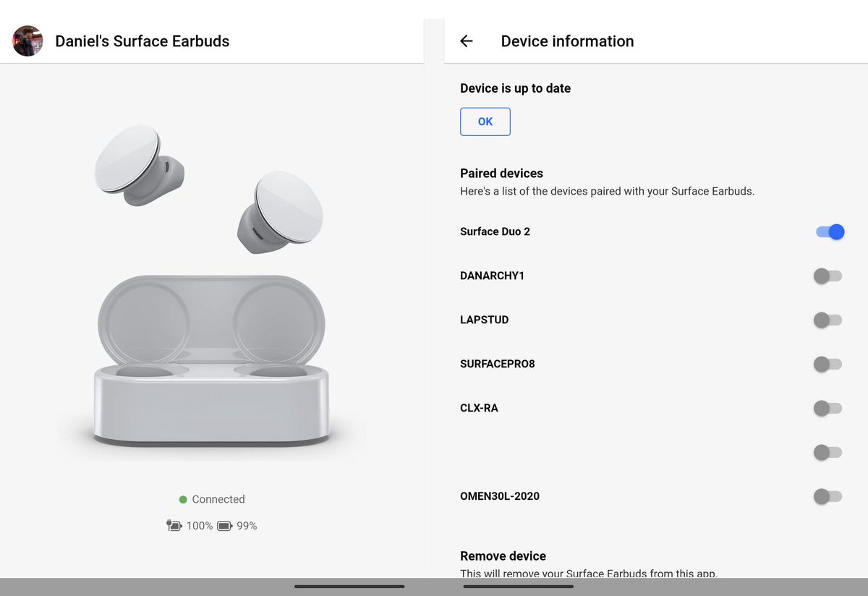Viewport: 868px width, 596px height.
Task: Select the SURFACEPRO8 device name
Action: click(x=498, y=364)
